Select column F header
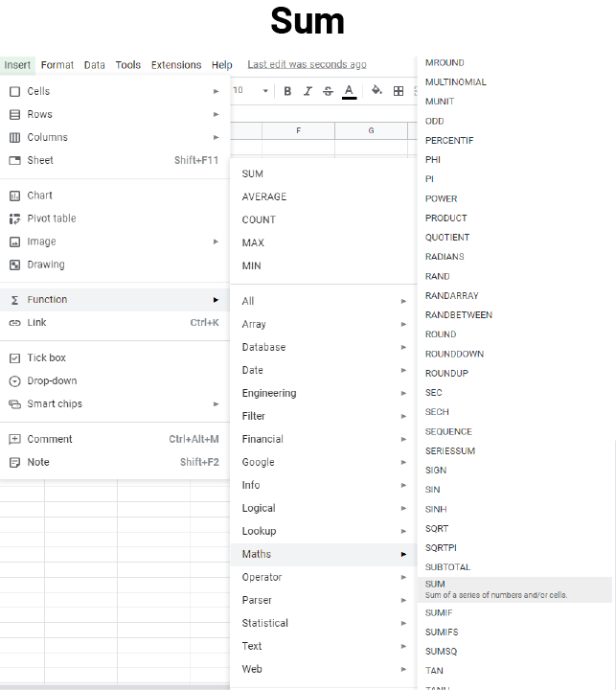 pos(298,130)
